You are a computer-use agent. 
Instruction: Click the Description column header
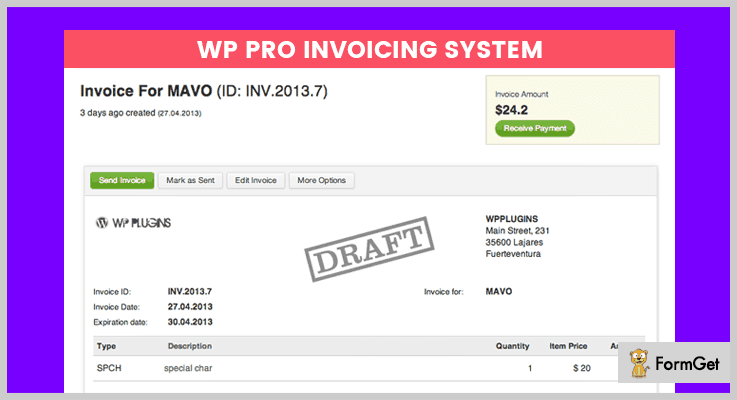click(190, 346)
